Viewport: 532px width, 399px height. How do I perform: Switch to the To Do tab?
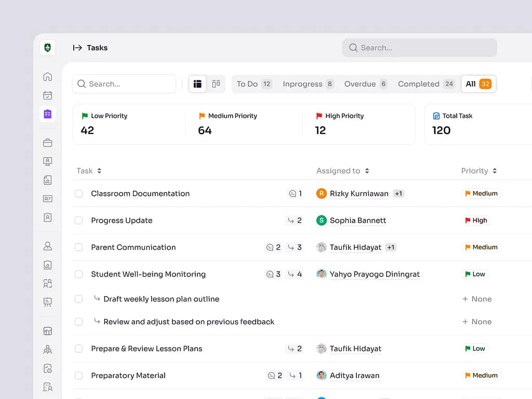tap(254, 84)
